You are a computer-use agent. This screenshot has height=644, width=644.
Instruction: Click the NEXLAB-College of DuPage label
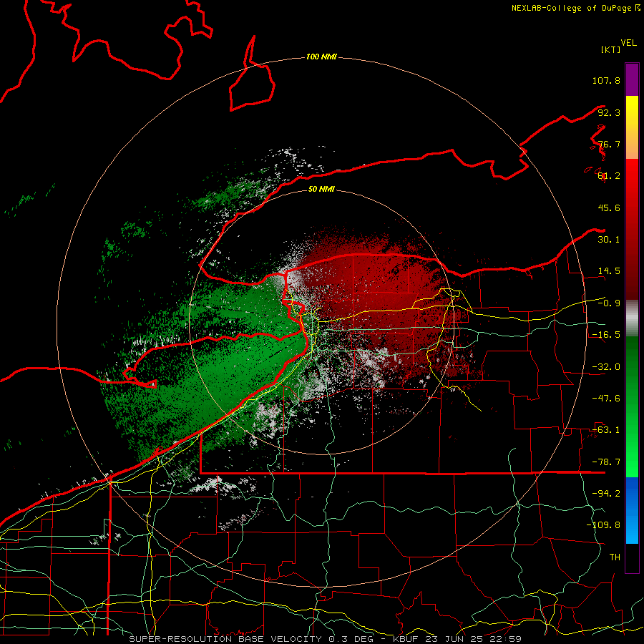pos(572,8)
